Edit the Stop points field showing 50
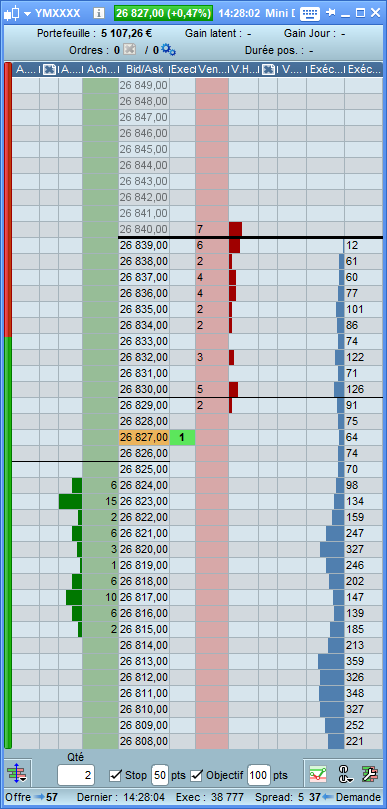Image resolution: width=387 pixels, height=809 pixels. click(159, 775)
